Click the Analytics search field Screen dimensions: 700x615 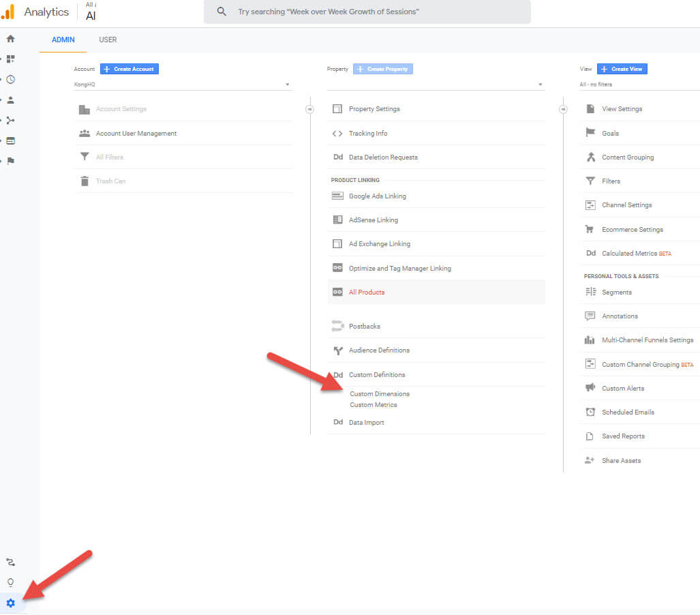pos(367,12)
